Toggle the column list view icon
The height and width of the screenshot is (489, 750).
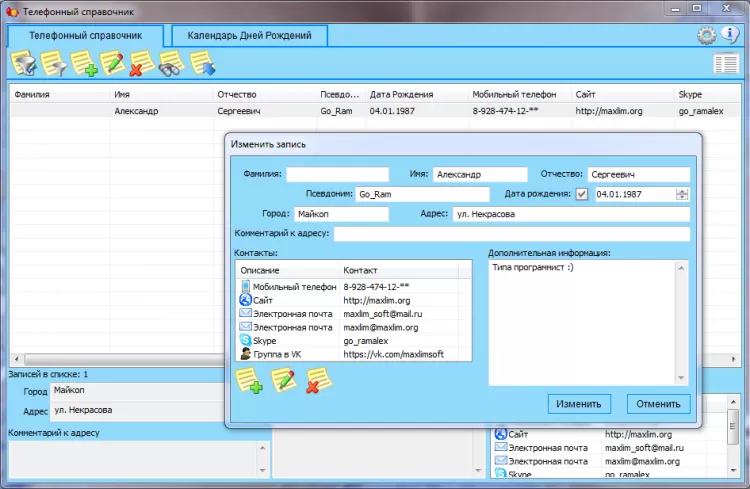pos(725,64)
